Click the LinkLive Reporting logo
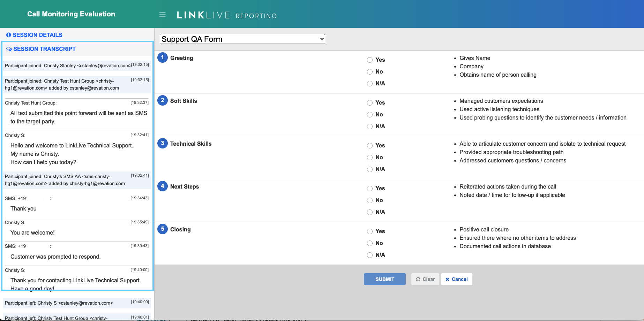 point(227,15)
